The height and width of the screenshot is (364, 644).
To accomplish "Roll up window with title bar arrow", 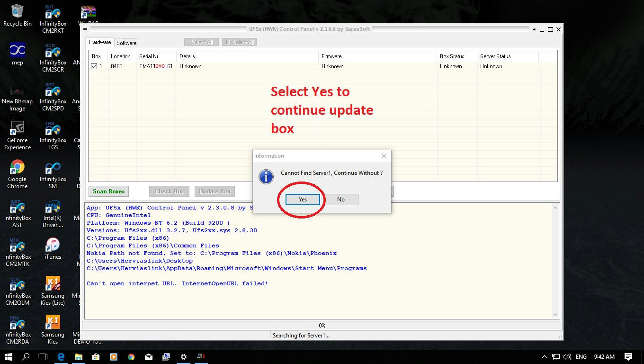I will 535,29.
